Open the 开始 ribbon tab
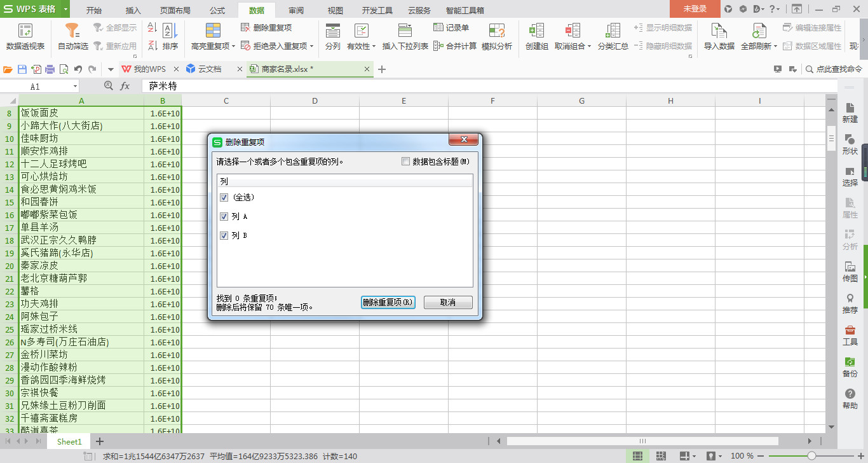Screen dimensions: 868x463 point(93,10)
